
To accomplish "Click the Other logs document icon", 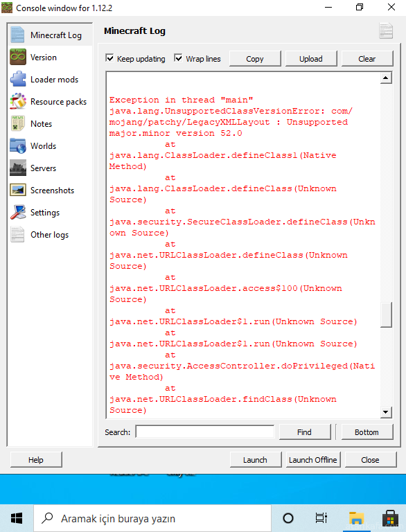I will click(17, 234).
